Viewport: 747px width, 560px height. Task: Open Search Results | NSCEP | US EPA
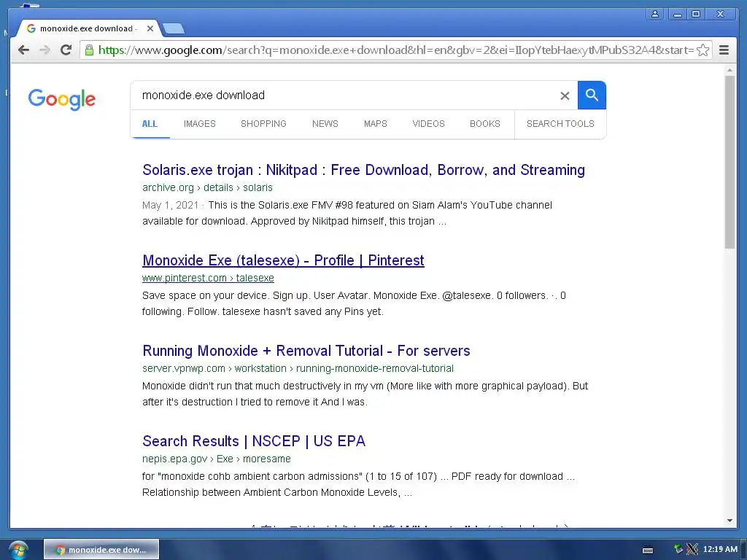(254, 441)
